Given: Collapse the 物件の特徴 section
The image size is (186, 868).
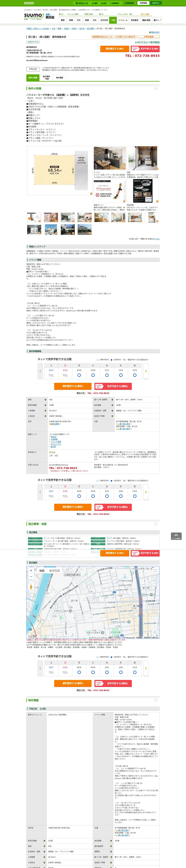Looking at the screenshot, I should coord(156,88).
